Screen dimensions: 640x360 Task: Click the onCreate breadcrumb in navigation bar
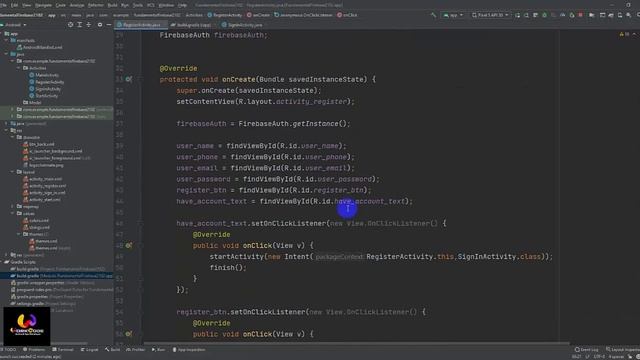point(259,15)
